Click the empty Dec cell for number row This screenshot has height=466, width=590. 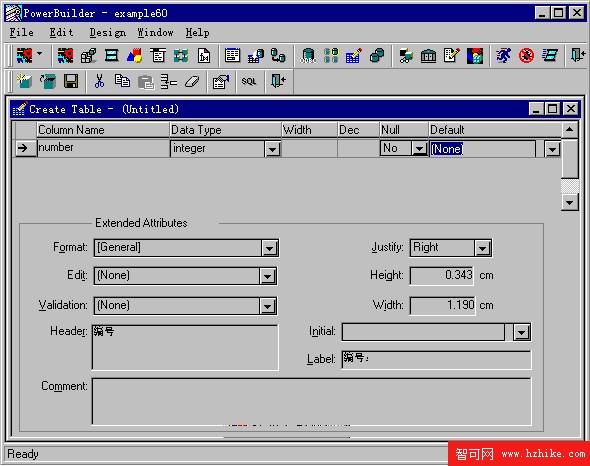(x=358, y=148)
